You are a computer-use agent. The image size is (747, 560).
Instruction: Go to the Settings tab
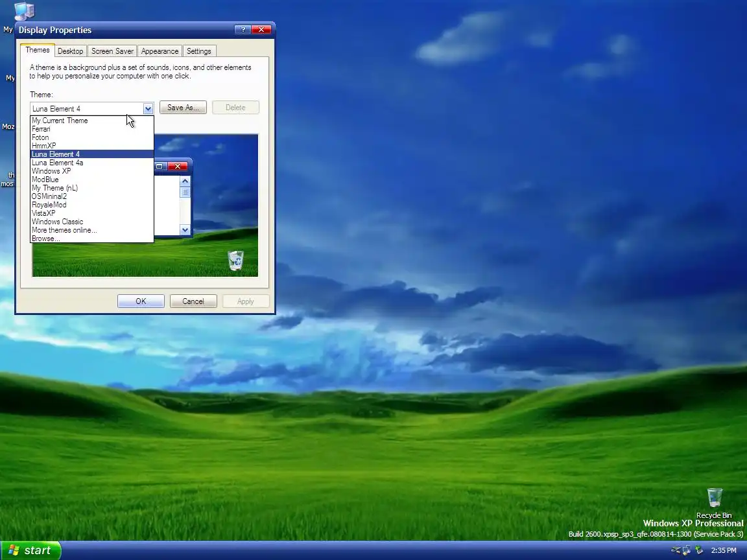(x=198, y=51)
